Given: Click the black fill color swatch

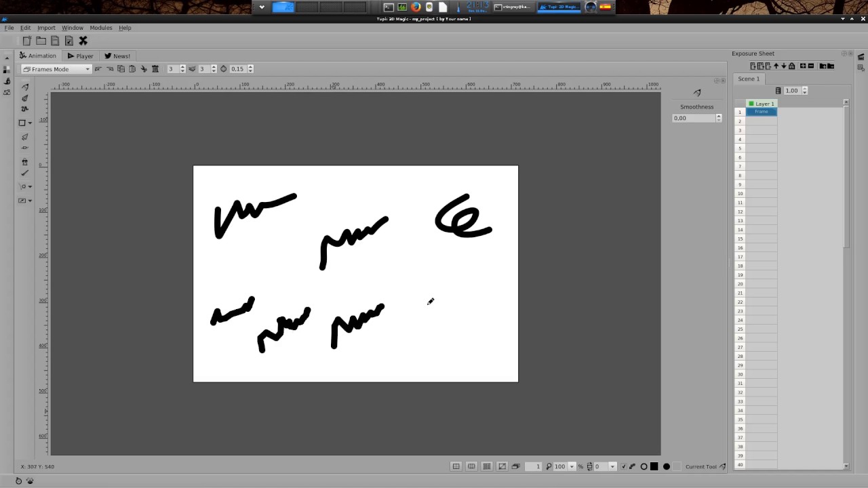Looking at the screenshot, I should point(654,466).
